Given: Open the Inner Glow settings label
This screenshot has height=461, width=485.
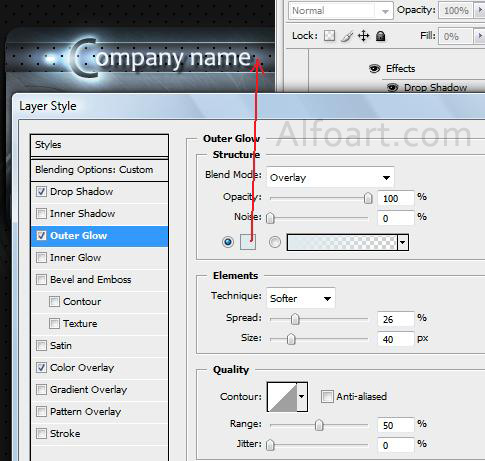Looking at the screenshot, I should (75, 258).
